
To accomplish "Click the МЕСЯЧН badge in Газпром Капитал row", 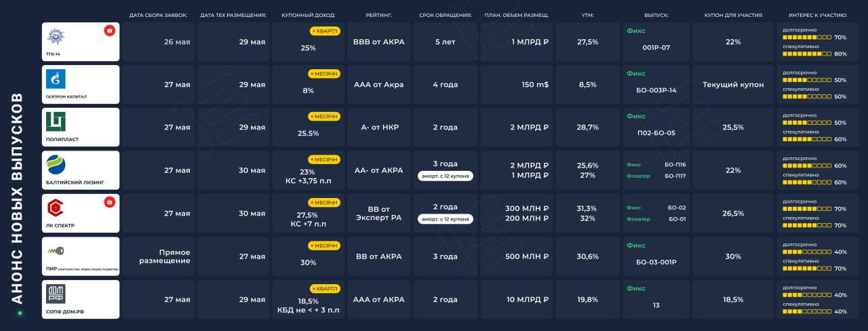I will point(324,73).
